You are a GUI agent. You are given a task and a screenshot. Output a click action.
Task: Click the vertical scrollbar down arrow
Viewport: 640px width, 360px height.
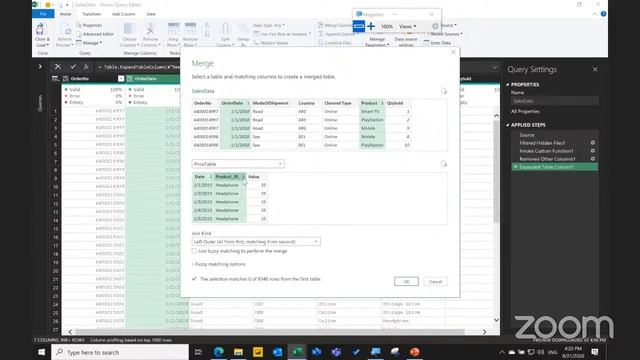(496, 320)
